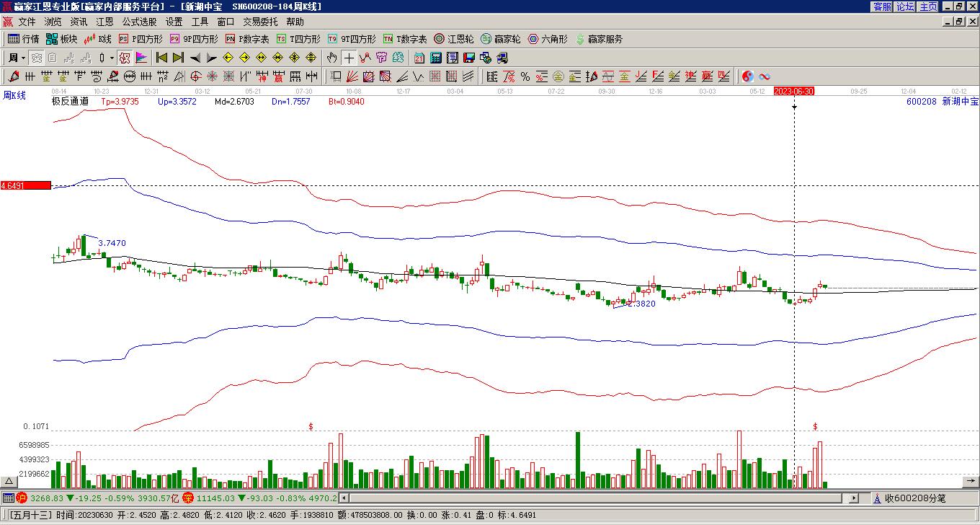Viewport: 980px width, 525px height.
Task: Click the calculator icon in toolbar
Action: click(436, 58)
